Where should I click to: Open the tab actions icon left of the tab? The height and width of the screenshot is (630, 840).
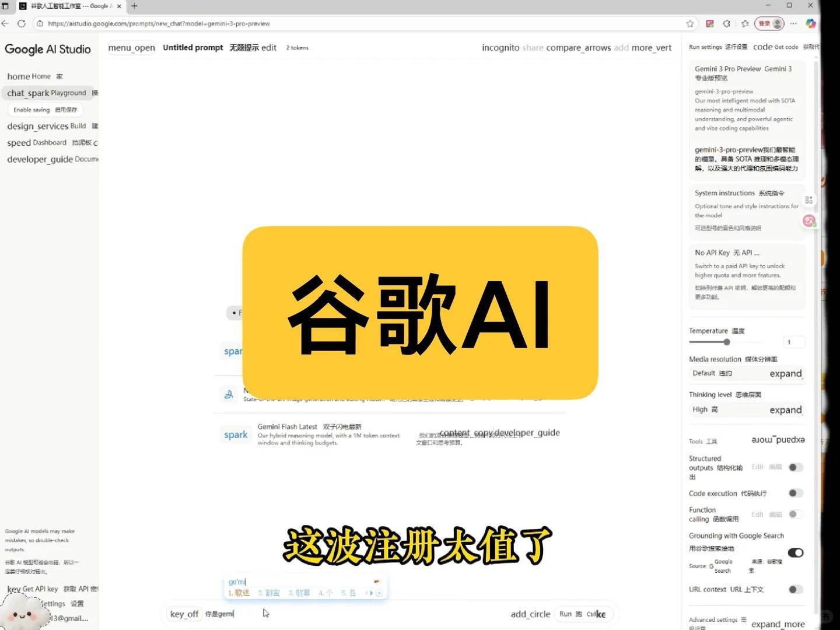point(5,6)
